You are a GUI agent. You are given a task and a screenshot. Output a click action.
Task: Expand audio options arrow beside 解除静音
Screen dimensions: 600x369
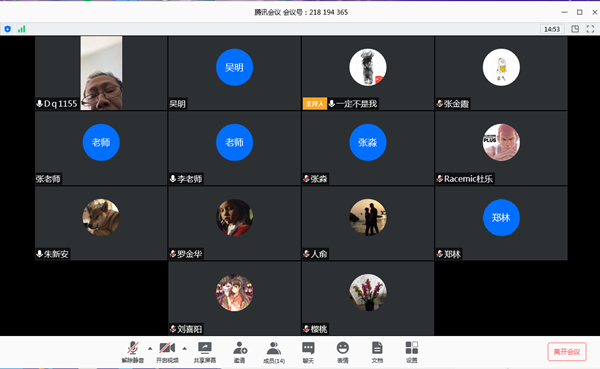(x=150, y=348)
